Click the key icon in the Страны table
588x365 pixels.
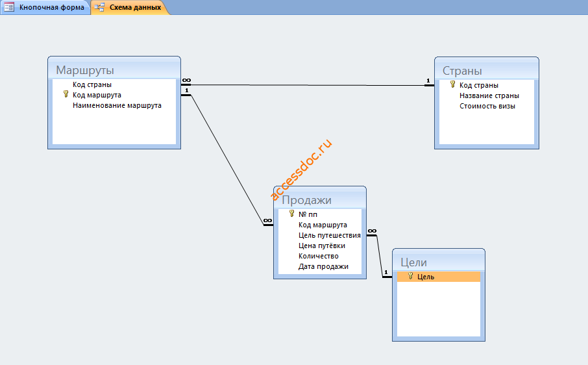(x=452, y=84)
